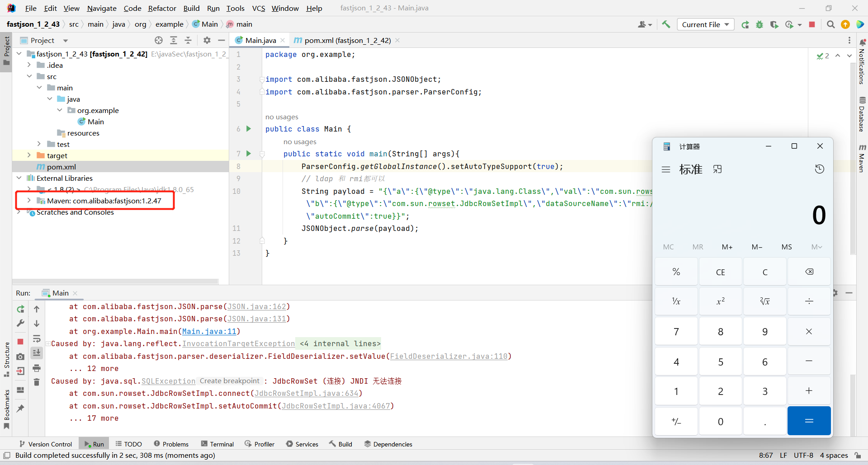Toggle scroll to end in Run console
The width and height of the screenshot is (868, 465).
click(37, 353)
